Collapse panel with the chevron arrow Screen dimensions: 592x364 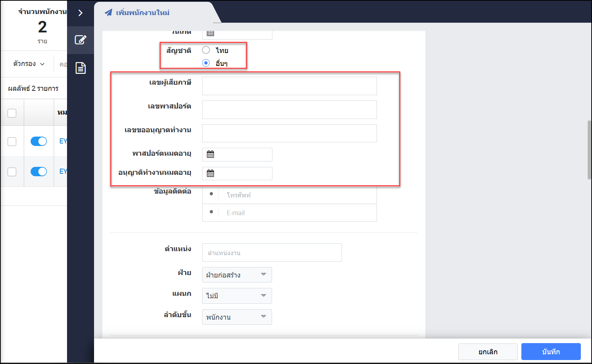(80, 13)
